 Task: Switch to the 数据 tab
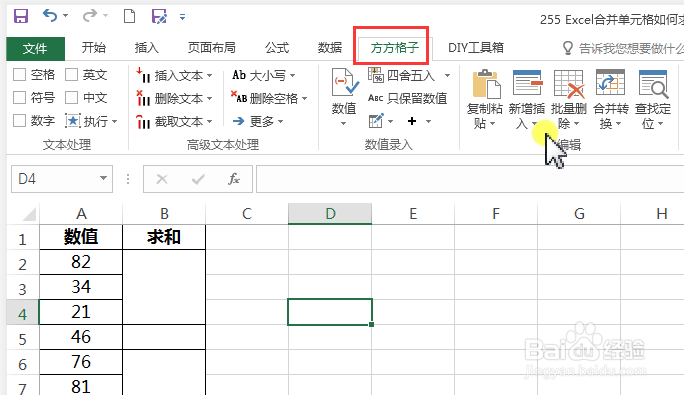click(x=330, y=48)
